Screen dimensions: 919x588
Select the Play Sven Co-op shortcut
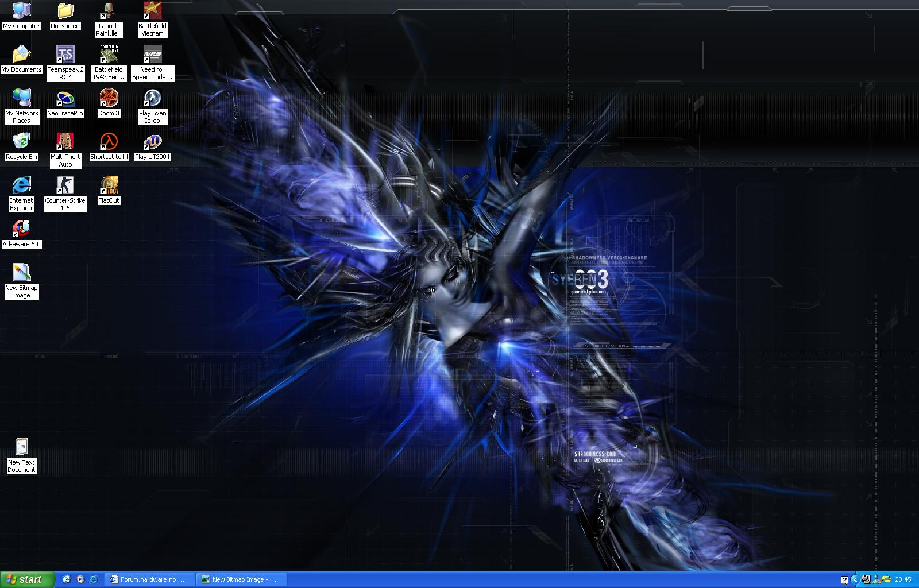click(152, 106)
